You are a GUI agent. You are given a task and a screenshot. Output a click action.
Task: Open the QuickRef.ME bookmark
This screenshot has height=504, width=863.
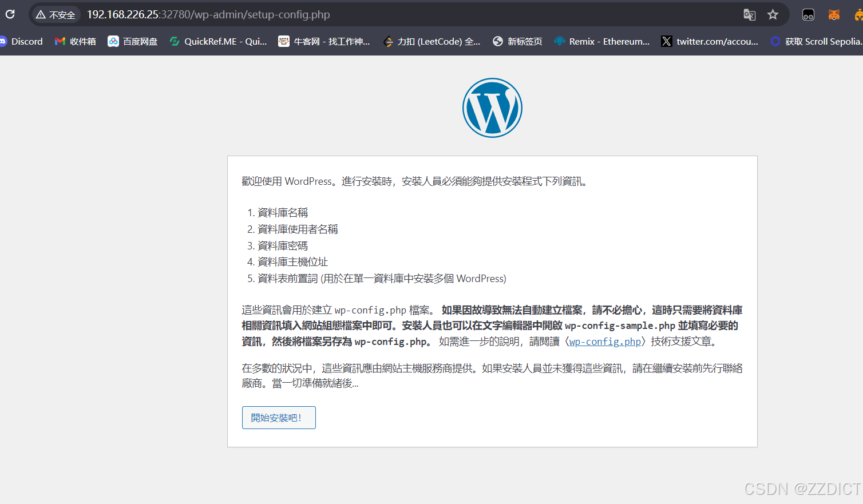(x=218, y=41)
